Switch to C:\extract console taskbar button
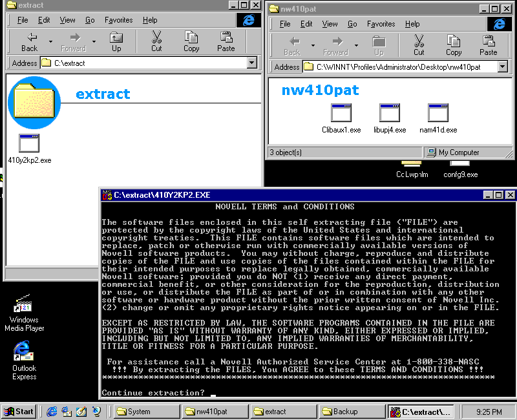The image size is (517, 420). (x=421, y=412)
